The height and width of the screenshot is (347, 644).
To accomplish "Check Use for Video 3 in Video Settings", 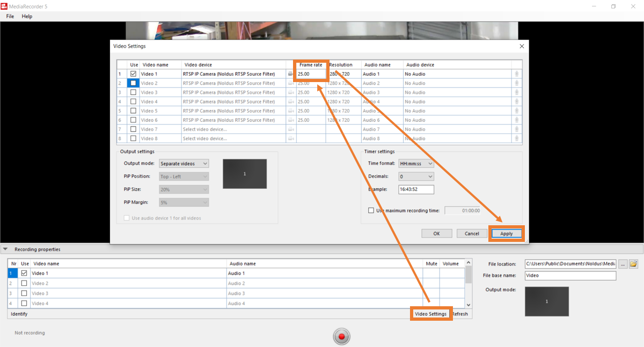I will [x=133, y=92].
